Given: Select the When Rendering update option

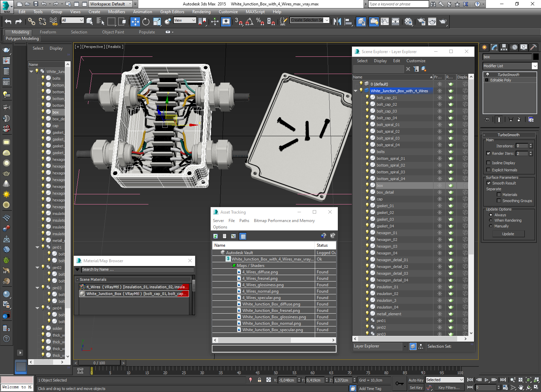Looking at the screenshot, I should point(491,220).
